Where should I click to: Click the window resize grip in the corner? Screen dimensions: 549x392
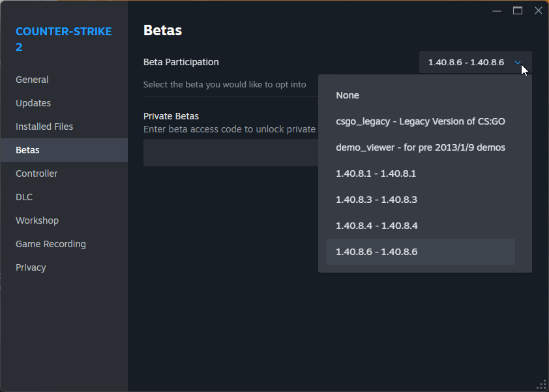point(541,384)
